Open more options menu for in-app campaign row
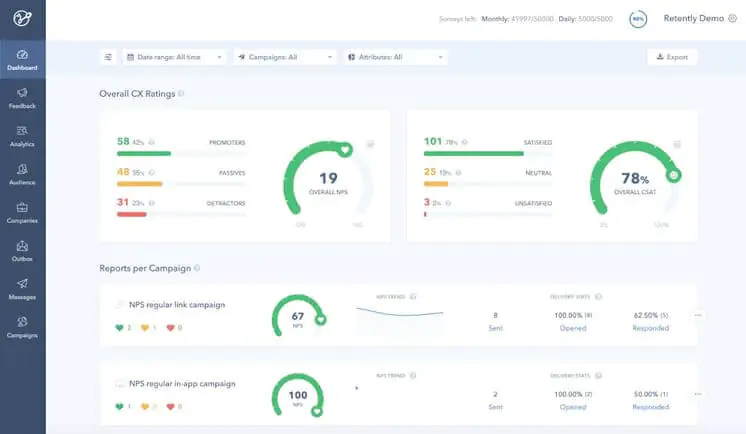746x434 pixels. (698, 394)
